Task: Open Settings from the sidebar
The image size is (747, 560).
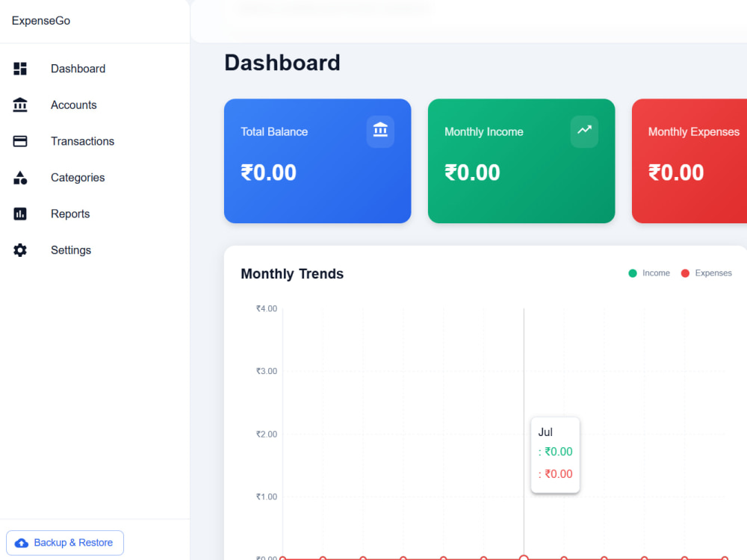Action: pos(95,250)
